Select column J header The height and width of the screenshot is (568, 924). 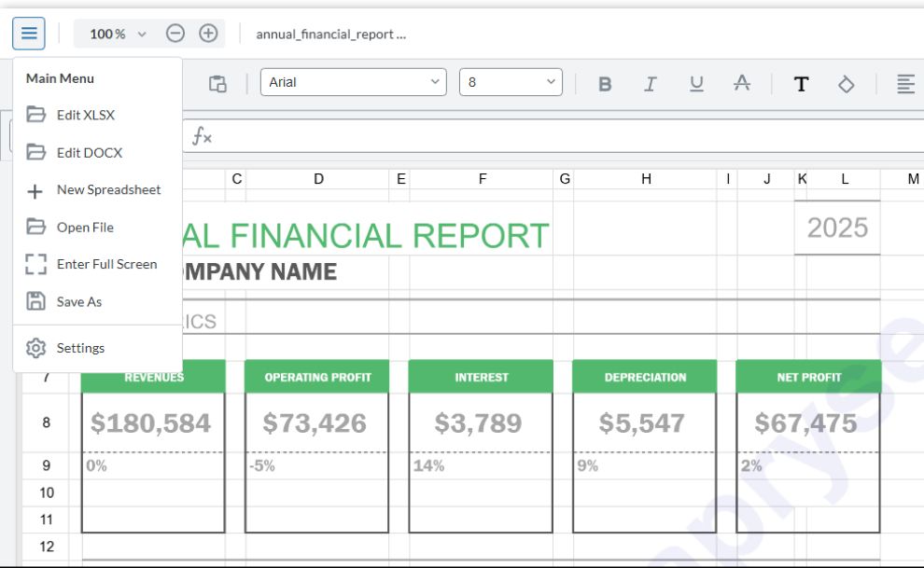pos(766,179)
